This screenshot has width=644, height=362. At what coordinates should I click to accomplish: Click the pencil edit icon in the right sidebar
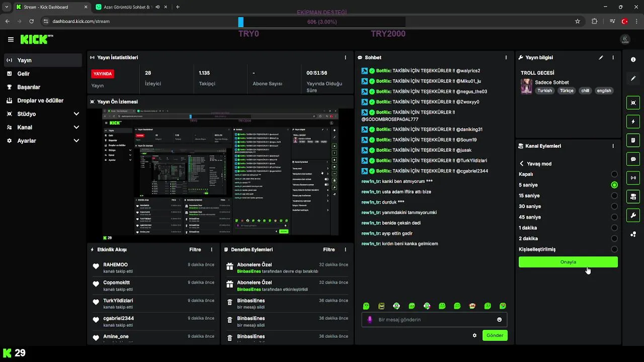pyautogui.click(x=633, y=78)
